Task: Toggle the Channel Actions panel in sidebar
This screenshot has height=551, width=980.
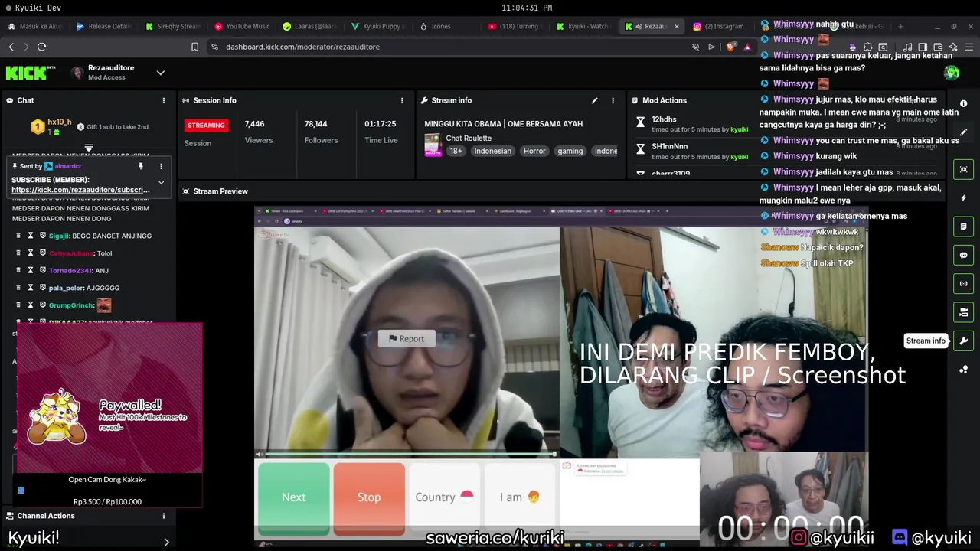Action: (x=964, y=312)
